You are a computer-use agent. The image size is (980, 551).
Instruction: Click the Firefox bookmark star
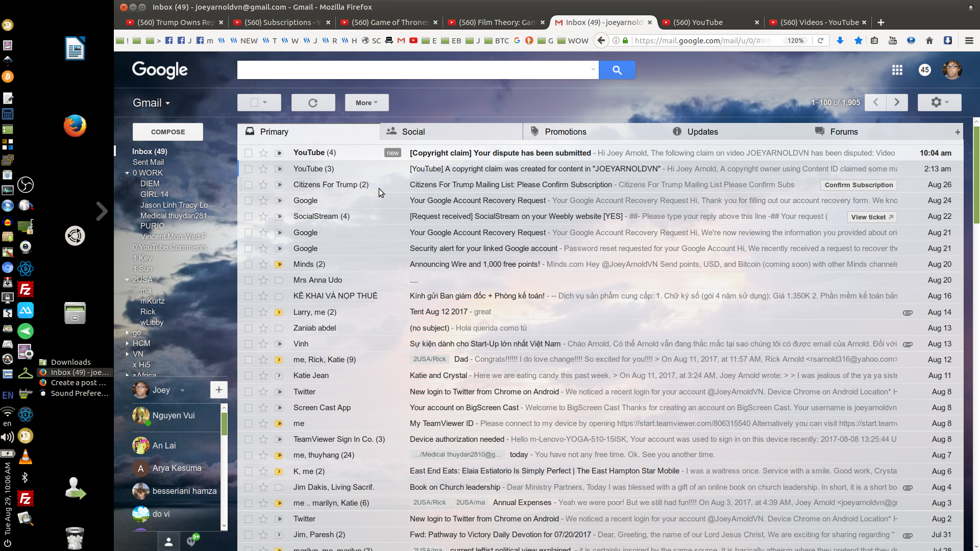tap(858, 40)
